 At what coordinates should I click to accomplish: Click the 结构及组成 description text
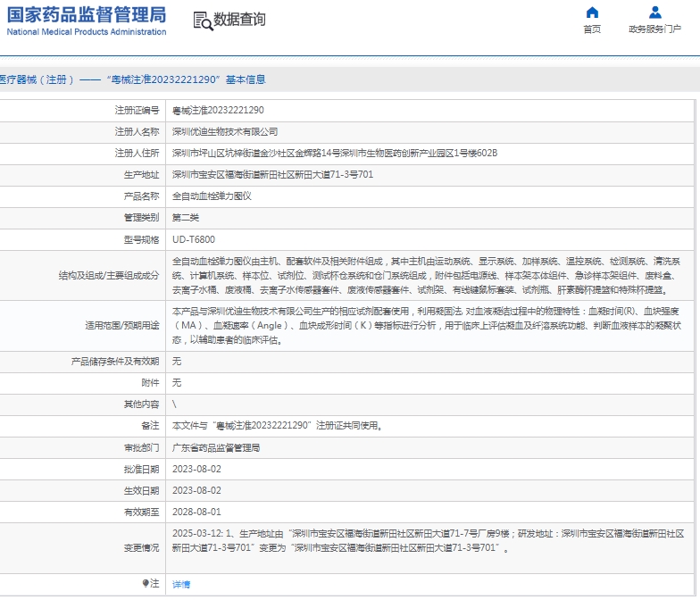coord(427,275)
